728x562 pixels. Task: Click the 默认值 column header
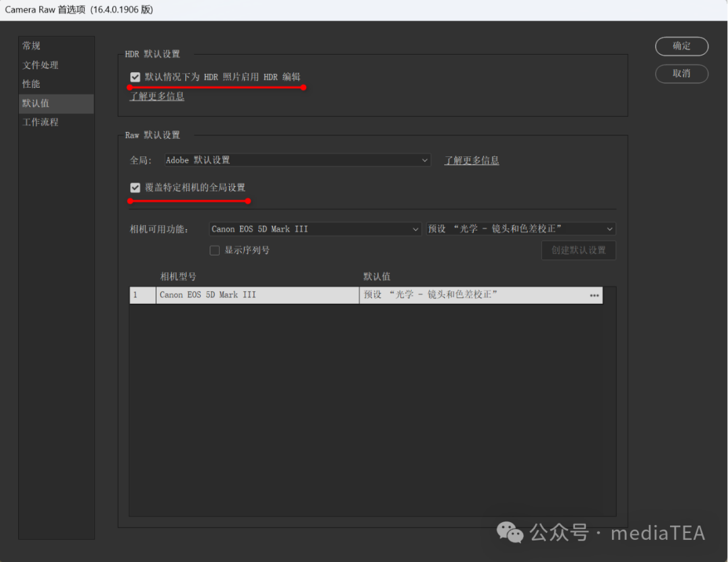(377, 277)
